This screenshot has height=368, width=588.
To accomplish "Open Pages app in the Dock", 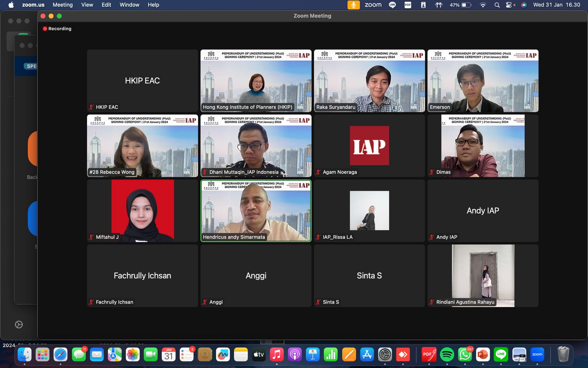I will coord(349,355).
